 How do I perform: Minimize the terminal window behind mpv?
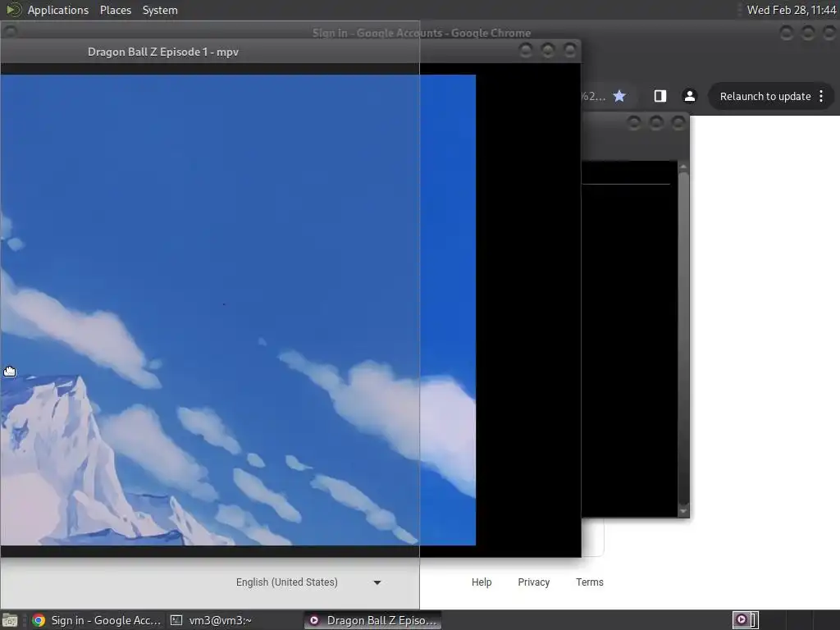[x=634, y=123]
